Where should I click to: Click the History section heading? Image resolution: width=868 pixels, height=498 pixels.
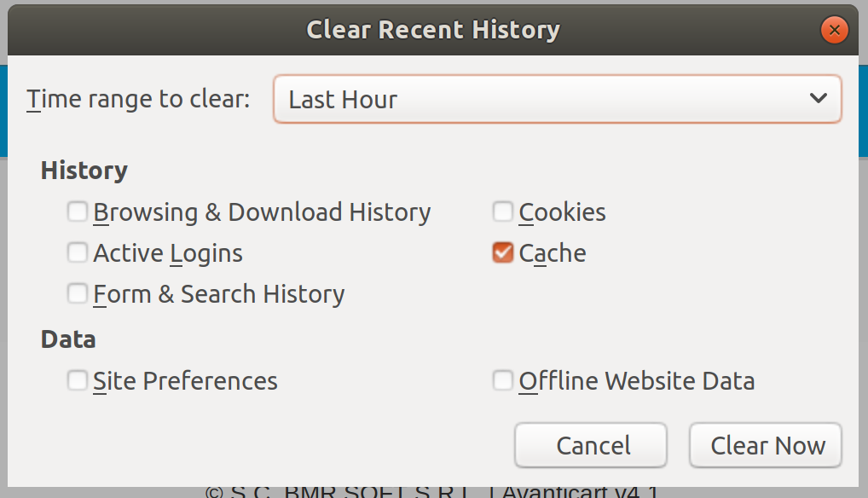point(84,170)
